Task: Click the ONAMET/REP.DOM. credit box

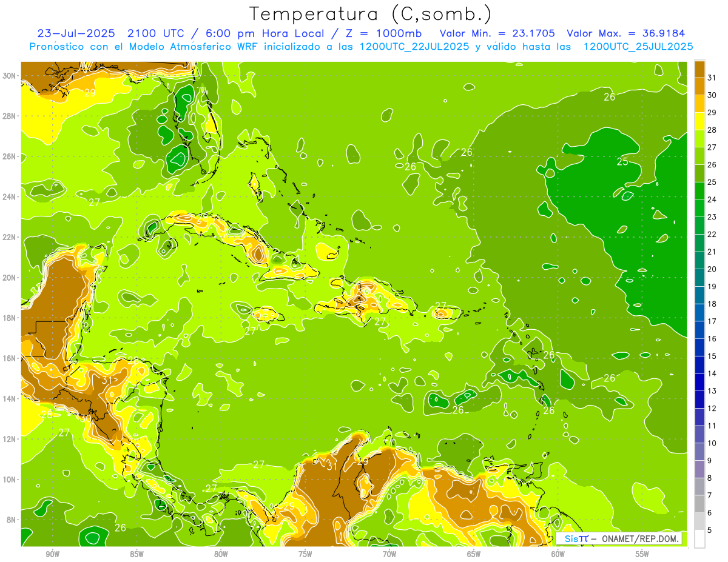Action: tap(619, 538)
